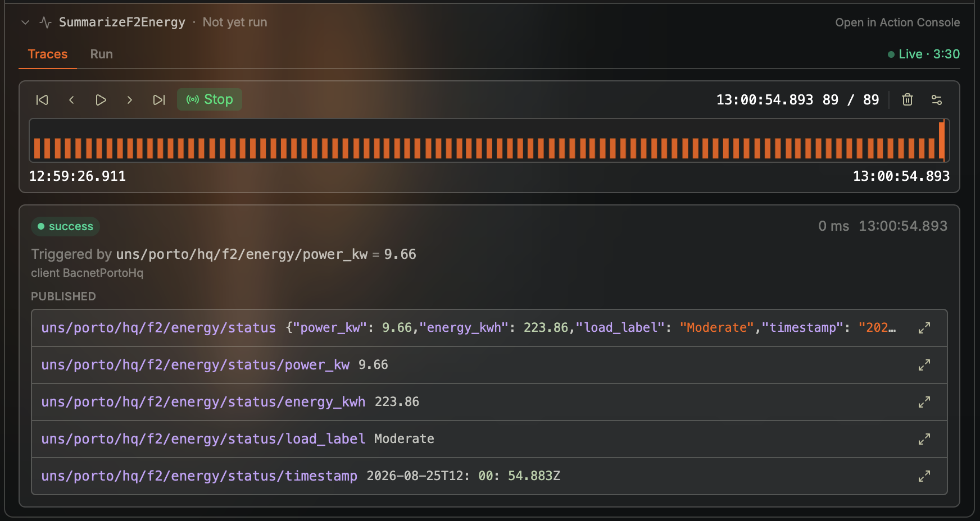Expand the status/energy_kwh row

924,402
